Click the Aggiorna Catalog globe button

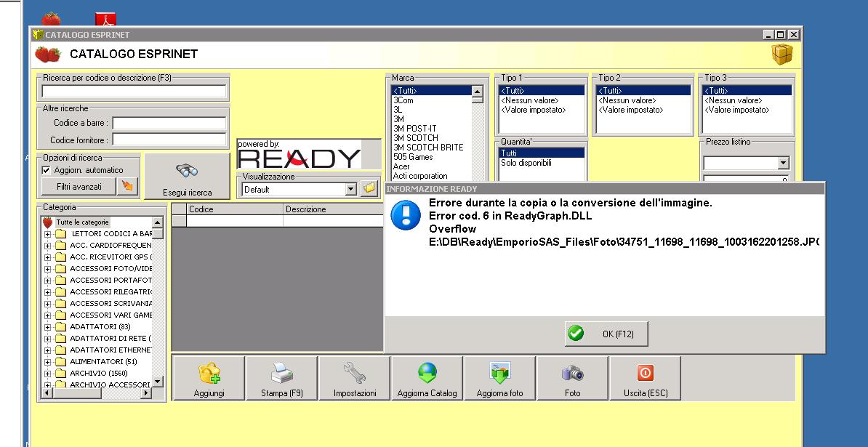click(427, 379)
